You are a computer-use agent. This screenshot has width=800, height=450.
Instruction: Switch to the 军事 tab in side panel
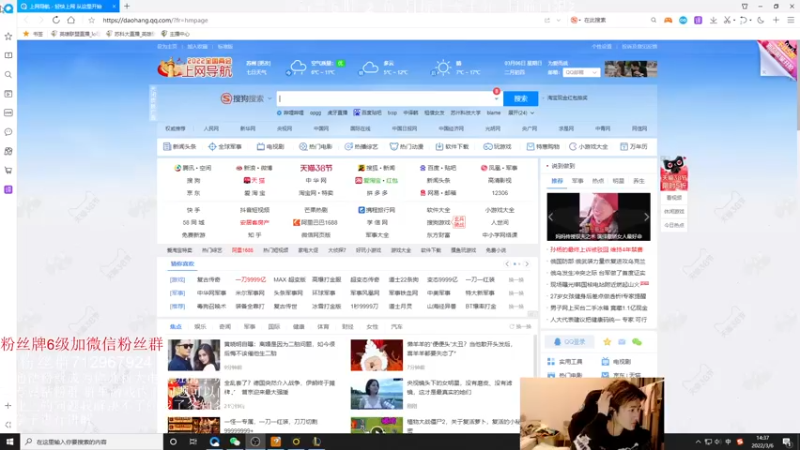(x=578, y=181)
